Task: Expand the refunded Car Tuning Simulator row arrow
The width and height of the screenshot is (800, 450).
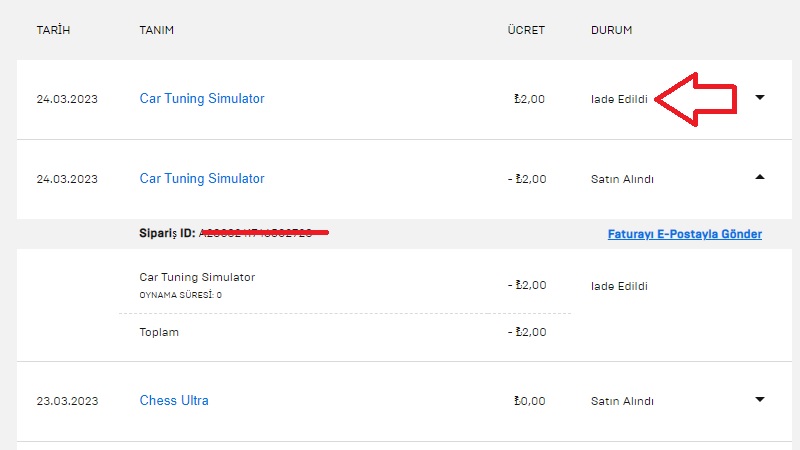Action: [x=760, y=98]
